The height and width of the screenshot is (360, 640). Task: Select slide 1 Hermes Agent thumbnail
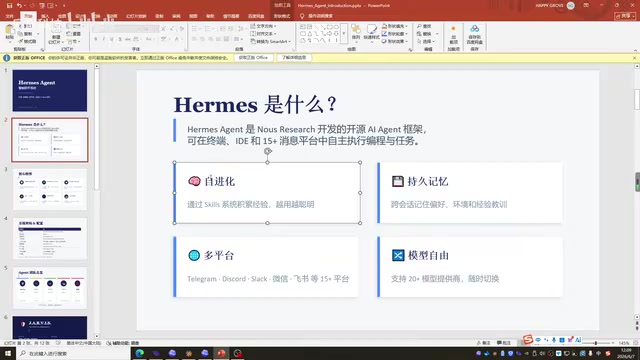[x=49, y=90]
